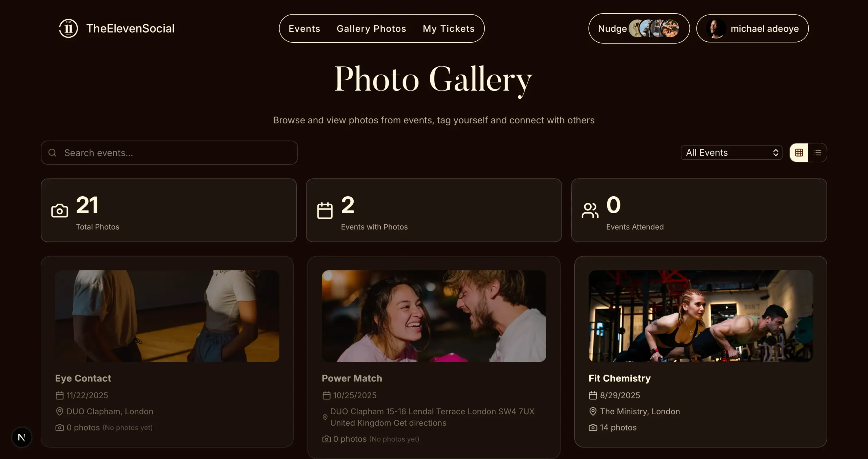Click the search magnifier icon
Viewport: 868px width, 459px height.
[52, 153]
